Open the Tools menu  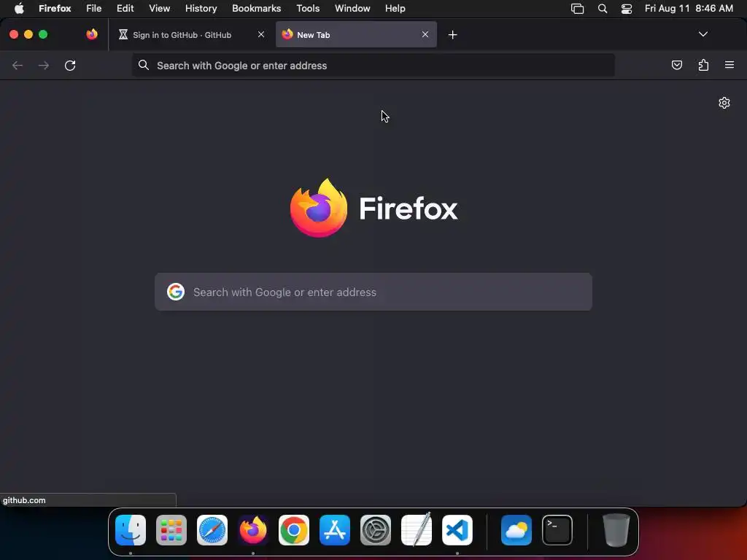(x=308, y=8)
